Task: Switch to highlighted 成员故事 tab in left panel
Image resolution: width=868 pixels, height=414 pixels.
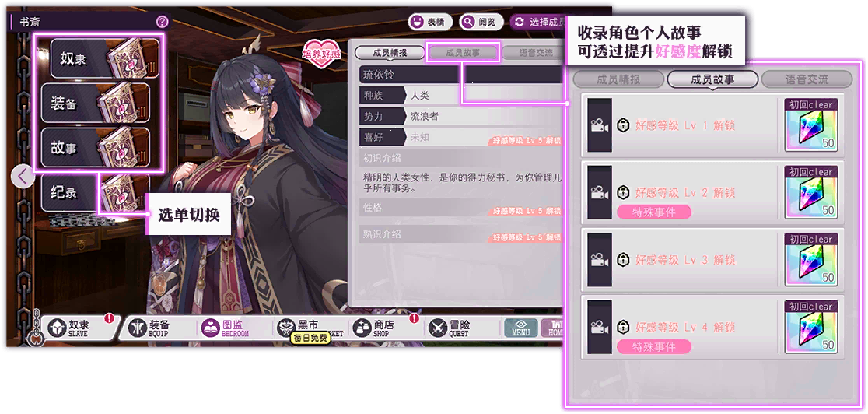Action: click(464, 53)
